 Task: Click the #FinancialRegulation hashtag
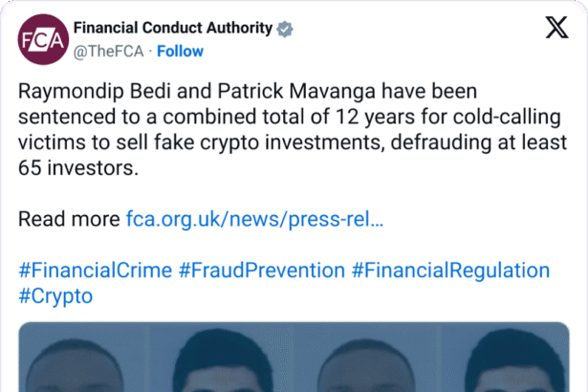coord(450,270)
